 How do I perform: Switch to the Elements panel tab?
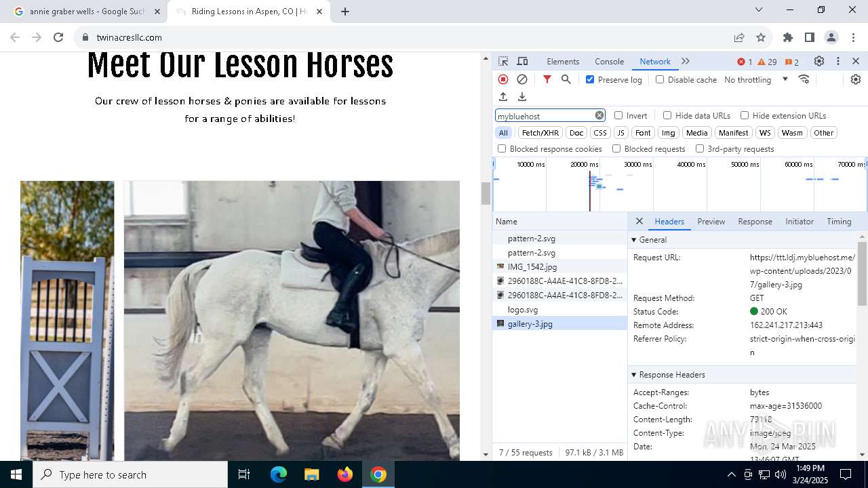(x=563, y=62)
